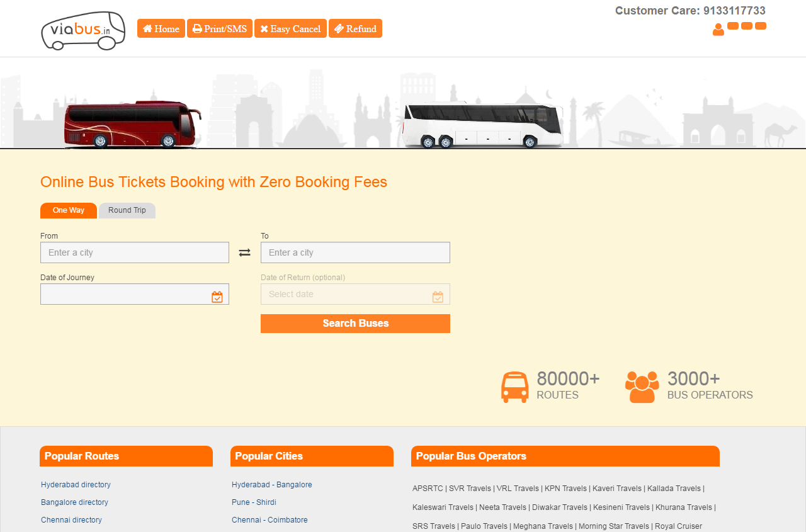Open the Hyderabad - Bangalore route link
This screenshot has height=532, width=806.
[x=272, y=485]
